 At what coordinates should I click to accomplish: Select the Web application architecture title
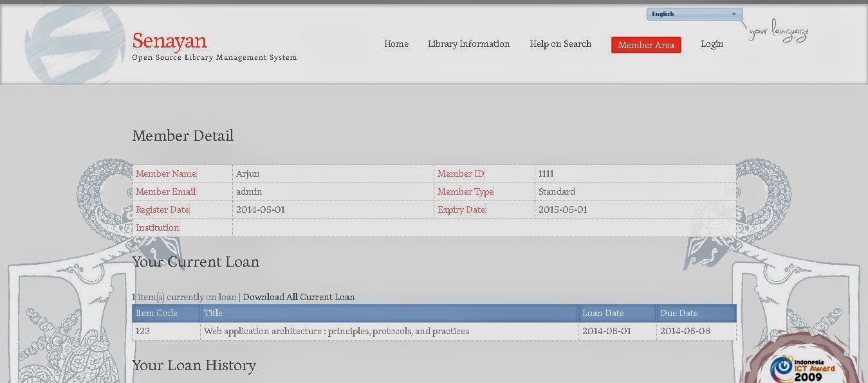337,332
